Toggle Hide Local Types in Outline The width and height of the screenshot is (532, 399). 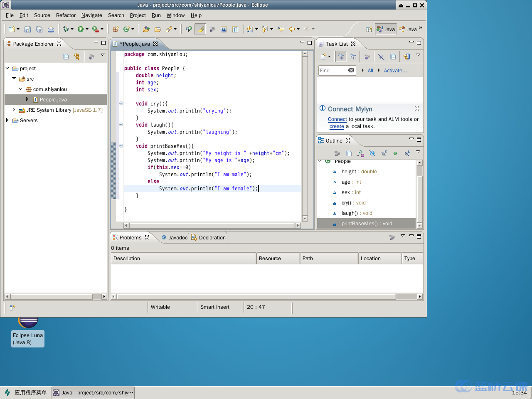[x=407, y=153]
